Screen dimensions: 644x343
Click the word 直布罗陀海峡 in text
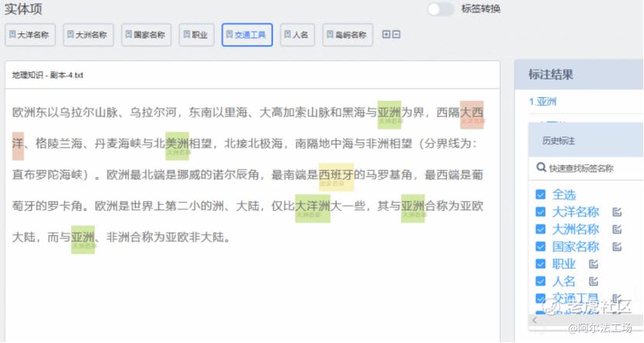(47, 175)
